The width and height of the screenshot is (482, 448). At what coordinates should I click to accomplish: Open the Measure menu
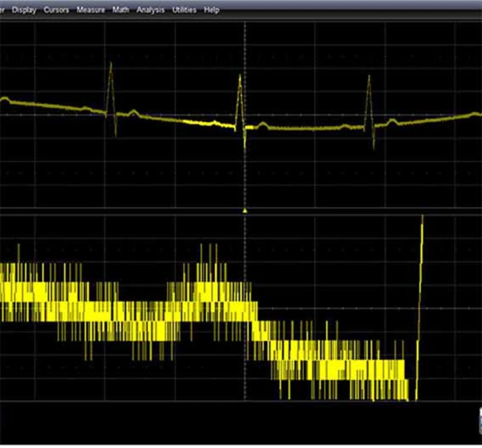(90, 10)
